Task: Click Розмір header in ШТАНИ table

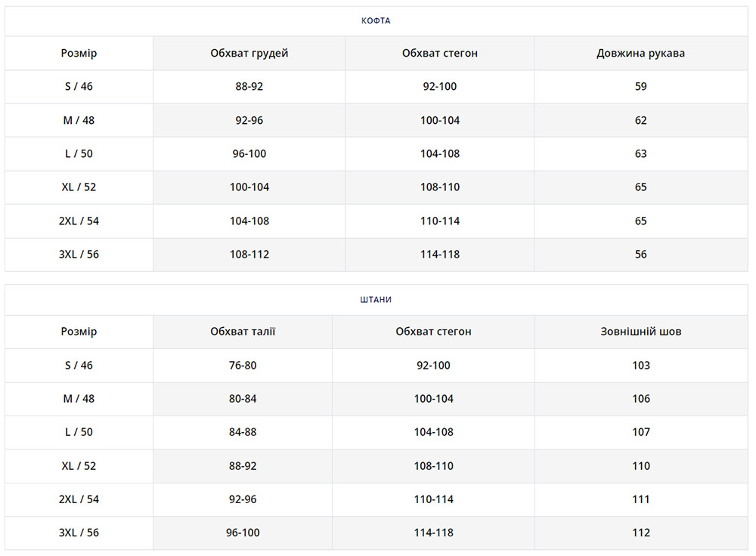Action: click(x=79, y=332)
